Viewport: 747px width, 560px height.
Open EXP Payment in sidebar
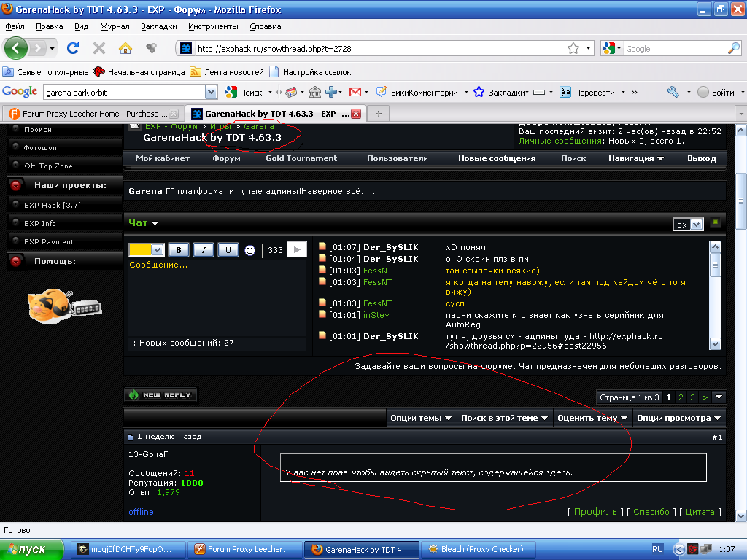(x=49, y=242)
